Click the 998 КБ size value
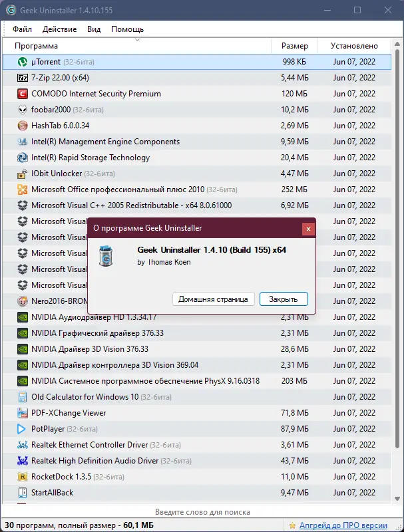 pyautogui.click(x=294, y=62)
